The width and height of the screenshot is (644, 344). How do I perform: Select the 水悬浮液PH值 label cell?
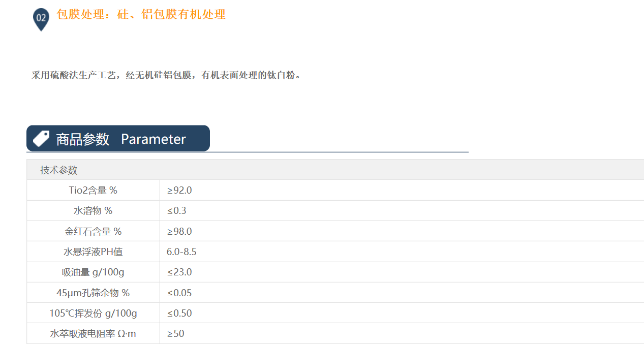[x=93, y=252]
